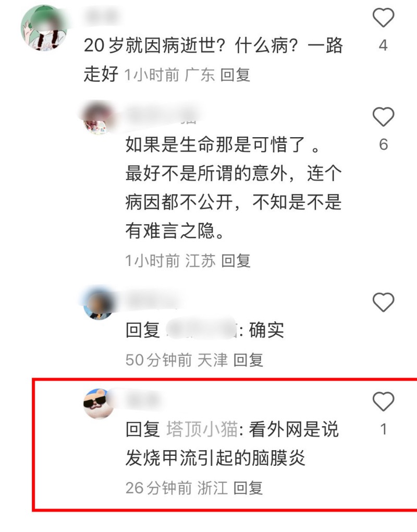The height and width of the screenshot is (532, 417).
Task: Open the blurred mentioned name before "确实"
Action: [x=201, y=329]
